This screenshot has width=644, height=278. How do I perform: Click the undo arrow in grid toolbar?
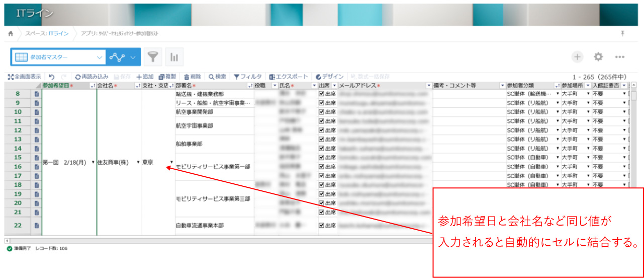(x=51, y=77)
